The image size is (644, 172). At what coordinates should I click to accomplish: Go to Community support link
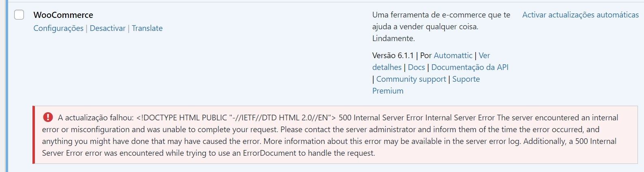pyautogui.click(x=411, y=79)
